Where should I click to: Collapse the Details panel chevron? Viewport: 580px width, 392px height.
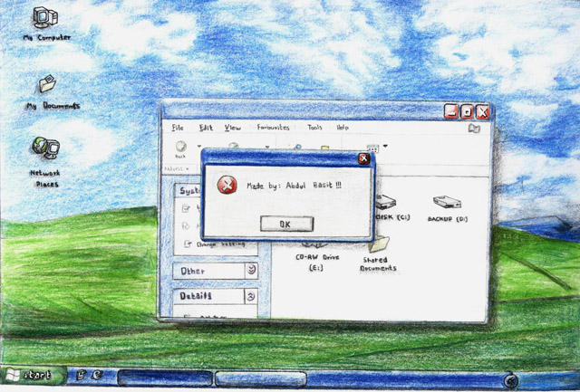[x=251, y=296]
